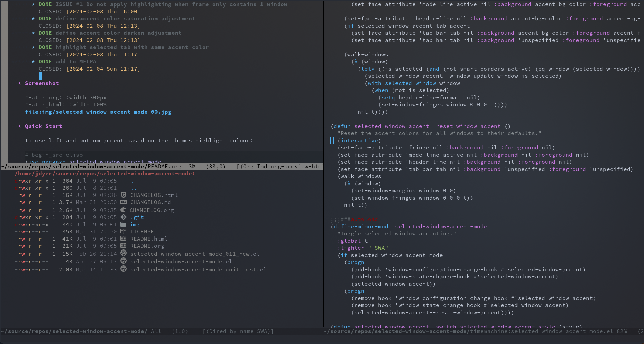Collapse 'DONE define accent color saturation' heading star
The height and width of the screenshot is (344, 644).
(33, 19)
